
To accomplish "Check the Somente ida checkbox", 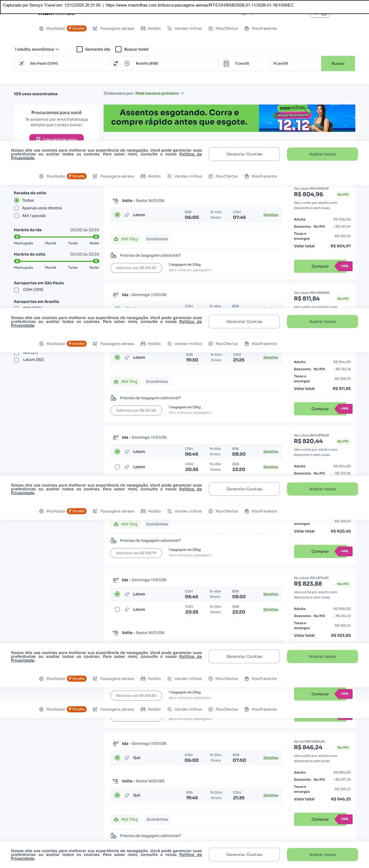I will (80, 49).
